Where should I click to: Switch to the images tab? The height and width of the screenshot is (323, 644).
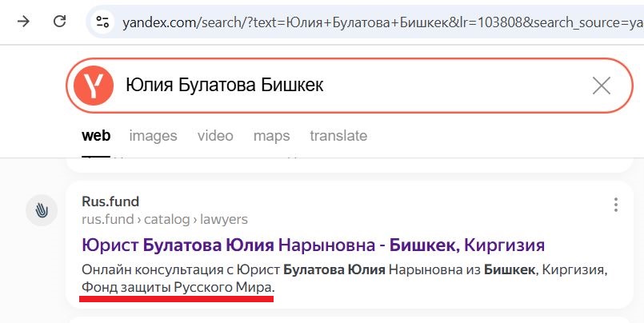pos(153,136)
